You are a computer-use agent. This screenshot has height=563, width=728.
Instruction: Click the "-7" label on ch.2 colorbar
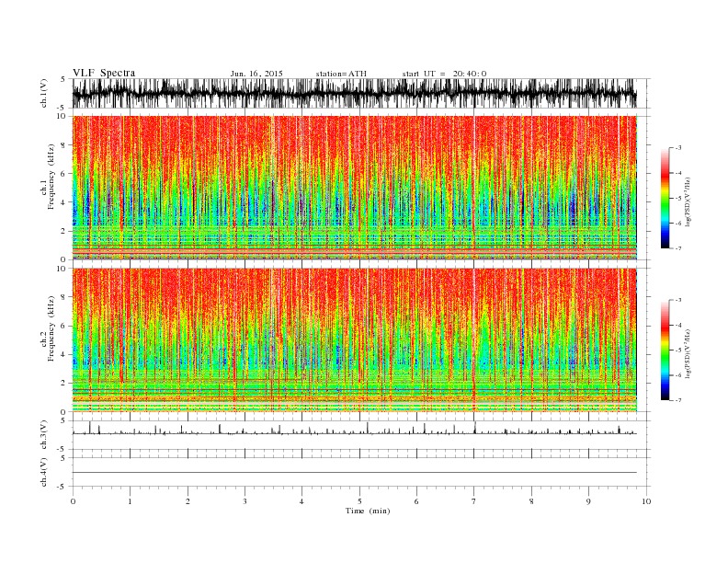(x=677, y=400)
